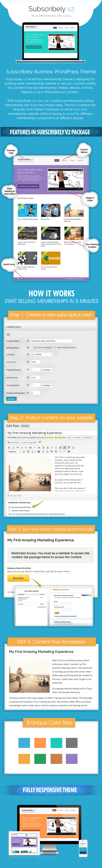102x868 pixels.
Task: Click the help icon beside First Price
Action: [x=28, y=362]
